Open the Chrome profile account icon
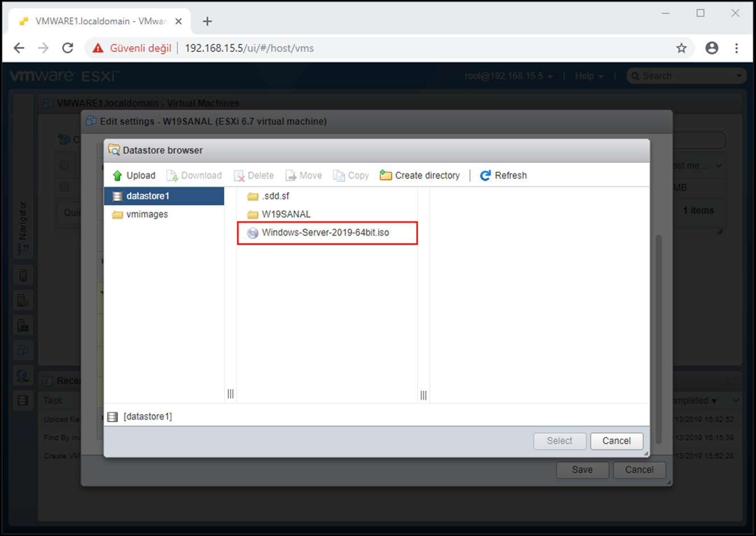Image resolution: width=756 pixels, height=536 pixels. (x=712, y=48)
